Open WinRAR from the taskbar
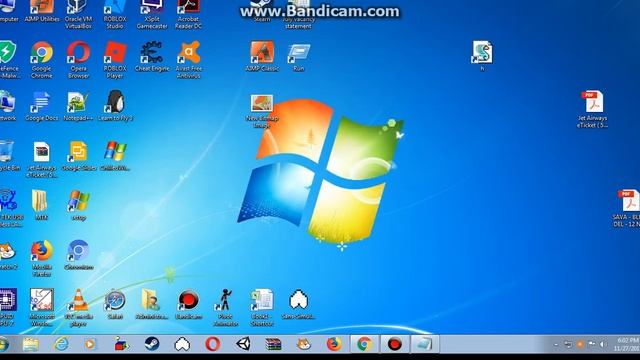The height and width of the screenshot is (360, 640). coord(273,344)
